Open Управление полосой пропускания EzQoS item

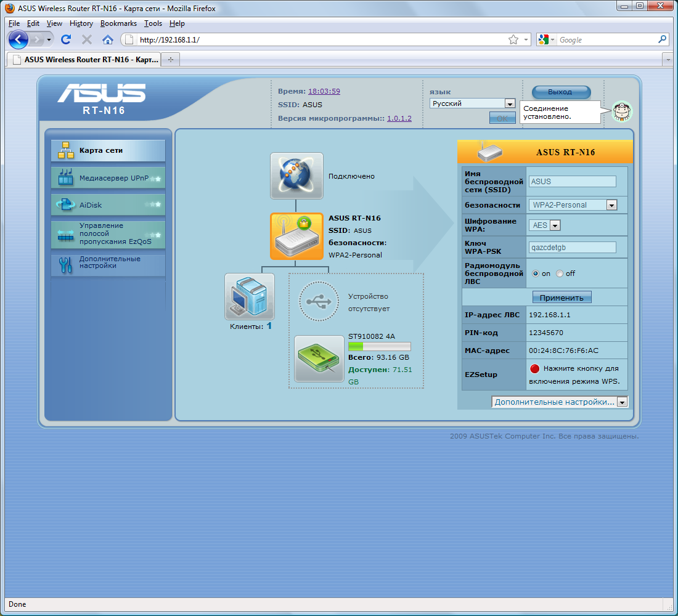click(108, 234)
